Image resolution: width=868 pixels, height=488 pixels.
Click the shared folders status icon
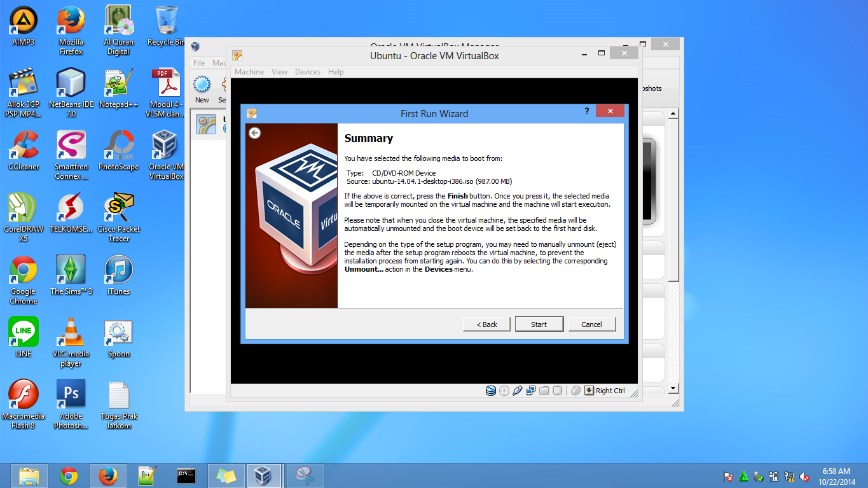pyautogui.click(x=544, y=391)
